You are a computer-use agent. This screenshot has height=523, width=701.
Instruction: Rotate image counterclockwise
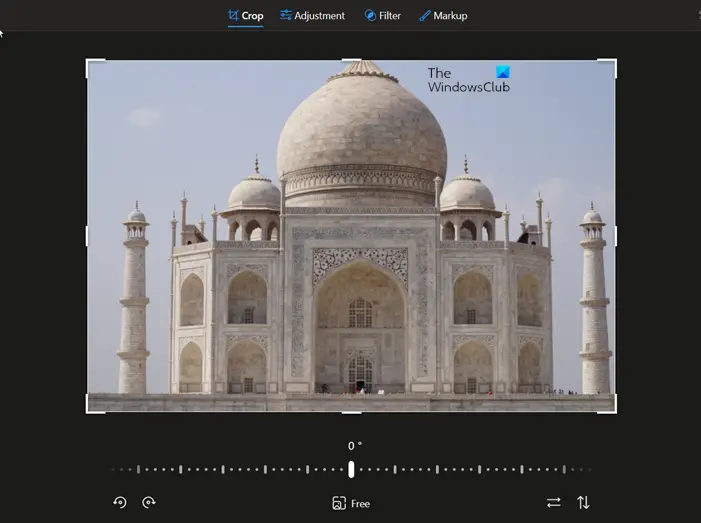coord(120,502)
